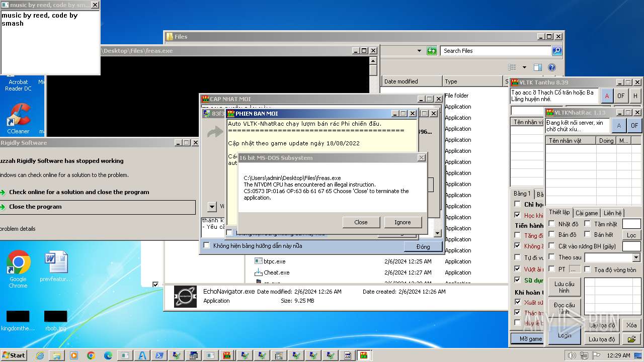Open the kingdomthe desktop file
644x362 pixels.
point(18,321)
